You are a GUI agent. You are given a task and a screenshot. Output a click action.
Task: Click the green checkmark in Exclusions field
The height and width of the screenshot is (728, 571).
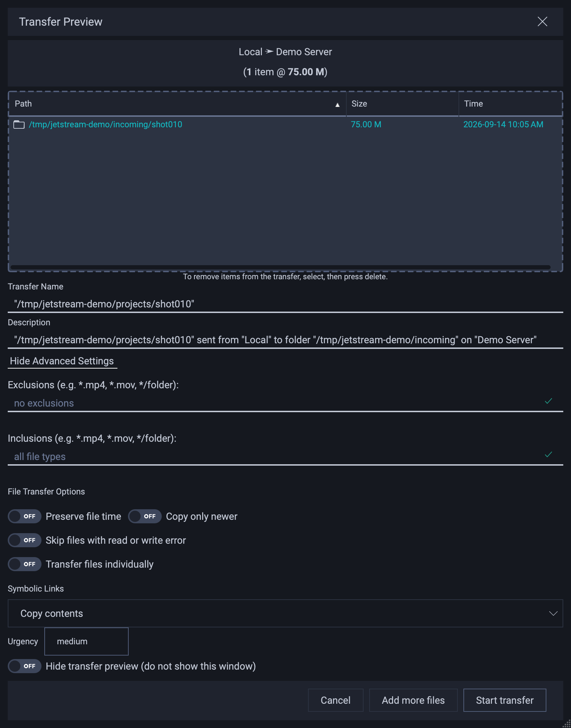(x=548, y=401)
